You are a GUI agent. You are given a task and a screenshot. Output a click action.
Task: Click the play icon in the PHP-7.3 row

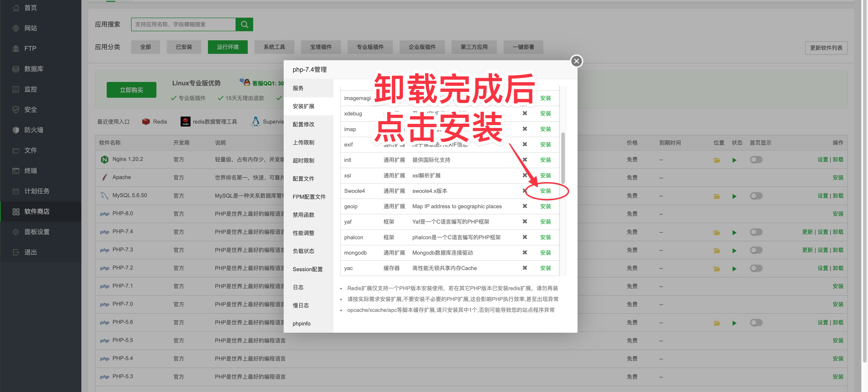(x=734, y=250)
